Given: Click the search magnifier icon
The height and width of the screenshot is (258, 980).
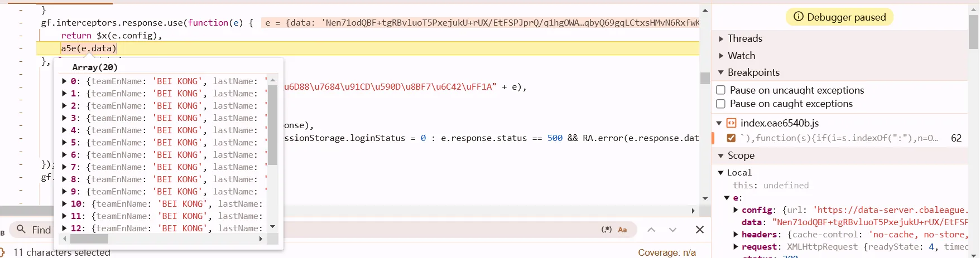Looking at the screenshot, I should click(x=21, y=229).
